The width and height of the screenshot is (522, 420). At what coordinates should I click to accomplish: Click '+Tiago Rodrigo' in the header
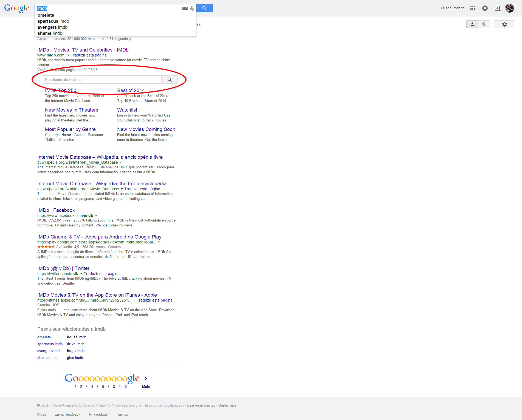pyautogui.click(x=452, y=8)
